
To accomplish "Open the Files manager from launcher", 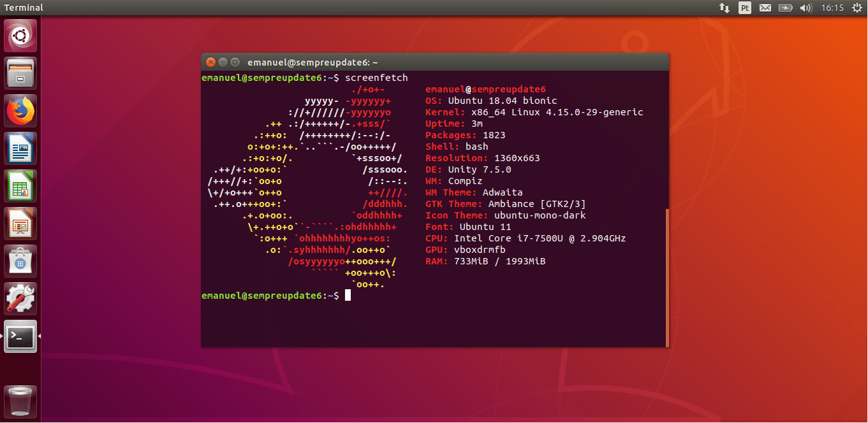I will coord(20,73).
